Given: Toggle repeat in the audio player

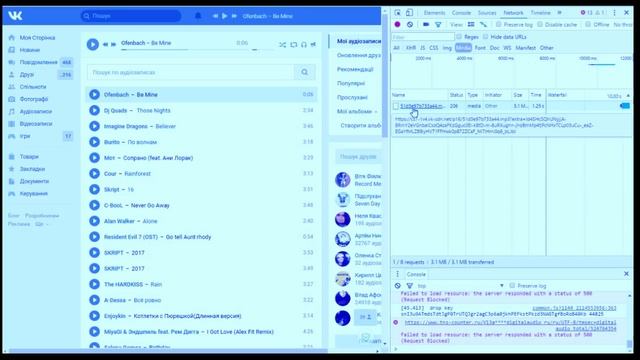Looking at the screenshot, I should click(293, 44).
